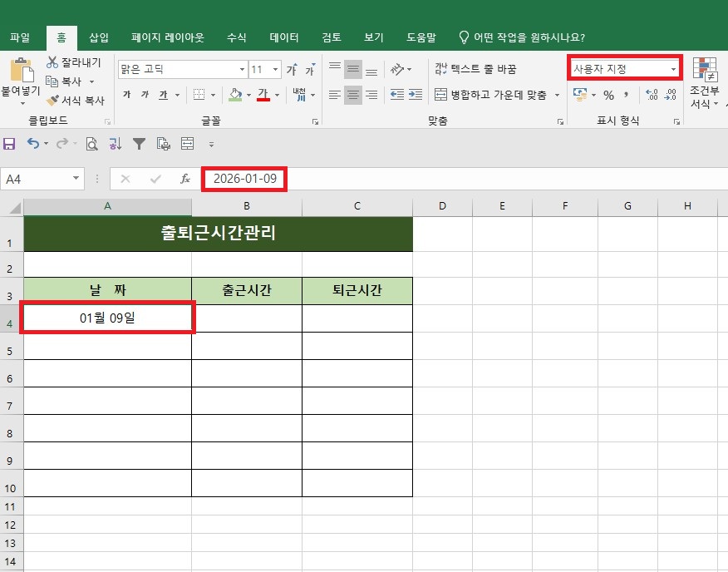This screenshot has width=728, height=572.
Task: Click the accounting currency format icon
Action: (580, 95)
